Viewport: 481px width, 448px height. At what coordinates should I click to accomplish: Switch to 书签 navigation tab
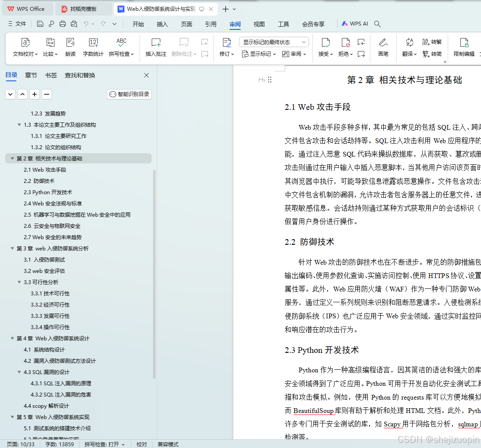pyautogui.click(x=51, y=75)
